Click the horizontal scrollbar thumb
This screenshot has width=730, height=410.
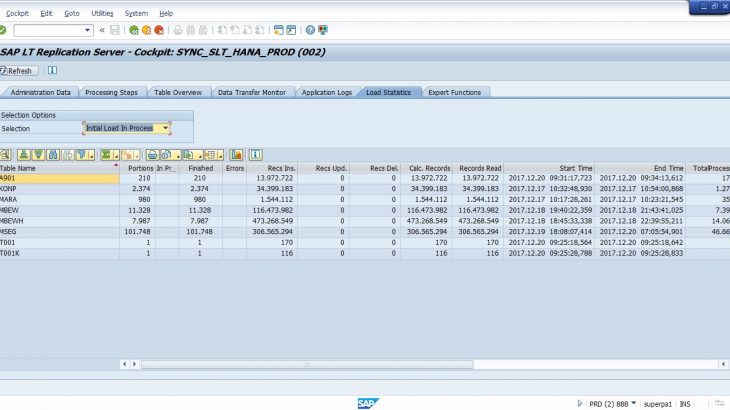307,364
